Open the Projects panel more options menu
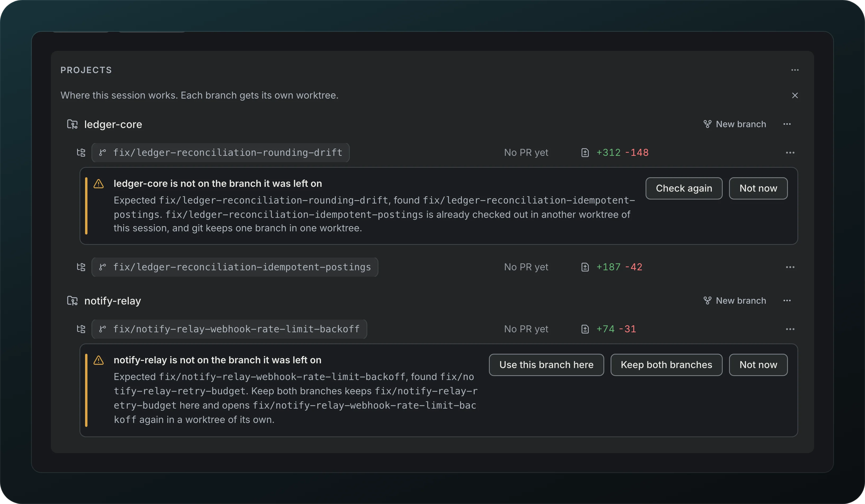This screenshot has height=504, width=865. coord(795,70)
